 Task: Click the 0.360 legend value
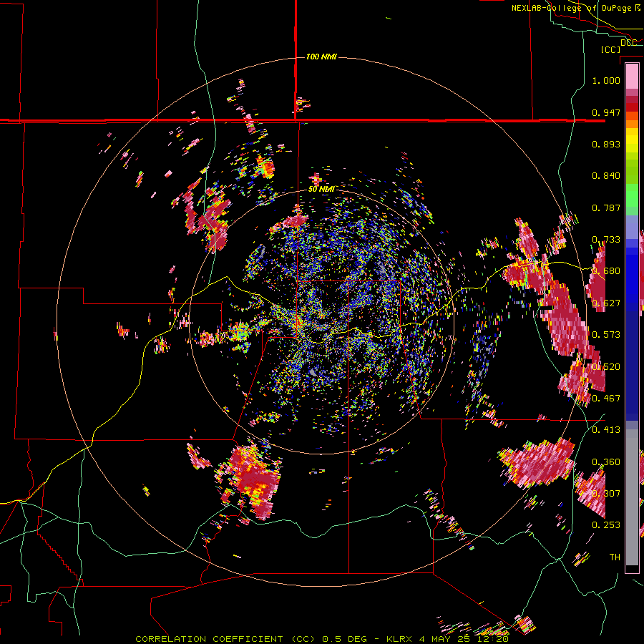(606, 462)
